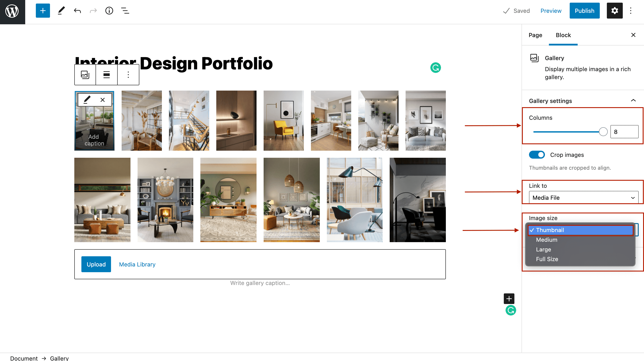Click the more options ellipsis icon
Screen dimensions: 644x361
tap(128, 75)
